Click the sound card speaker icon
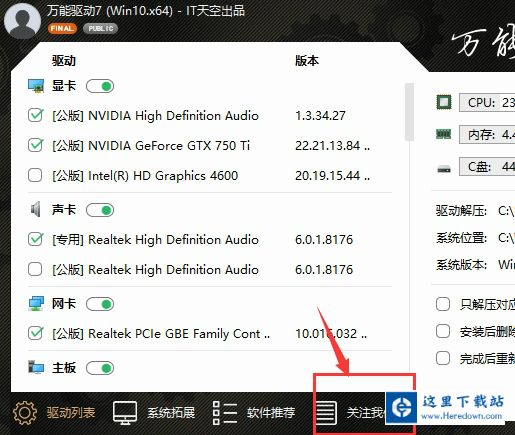Image resolution: width=515 pixels, height=435 pixels. click(x=36, y=209)
